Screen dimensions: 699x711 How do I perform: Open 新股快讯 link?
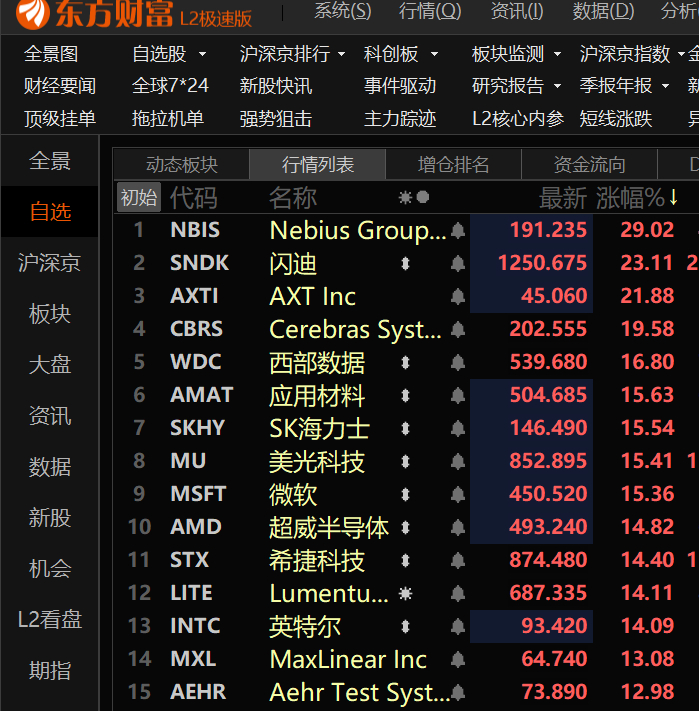click(x=276, y=86)
